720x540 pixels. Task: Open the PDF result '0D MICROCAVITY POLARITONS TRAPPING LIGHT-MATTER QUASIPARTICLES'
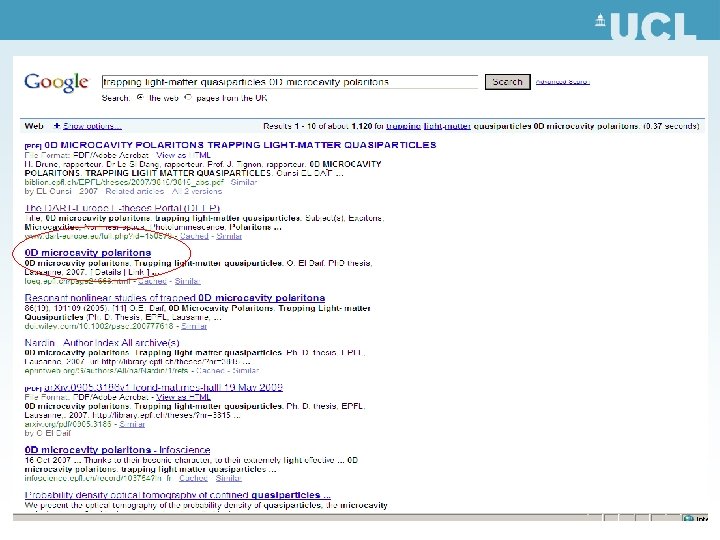click(240, 145)
